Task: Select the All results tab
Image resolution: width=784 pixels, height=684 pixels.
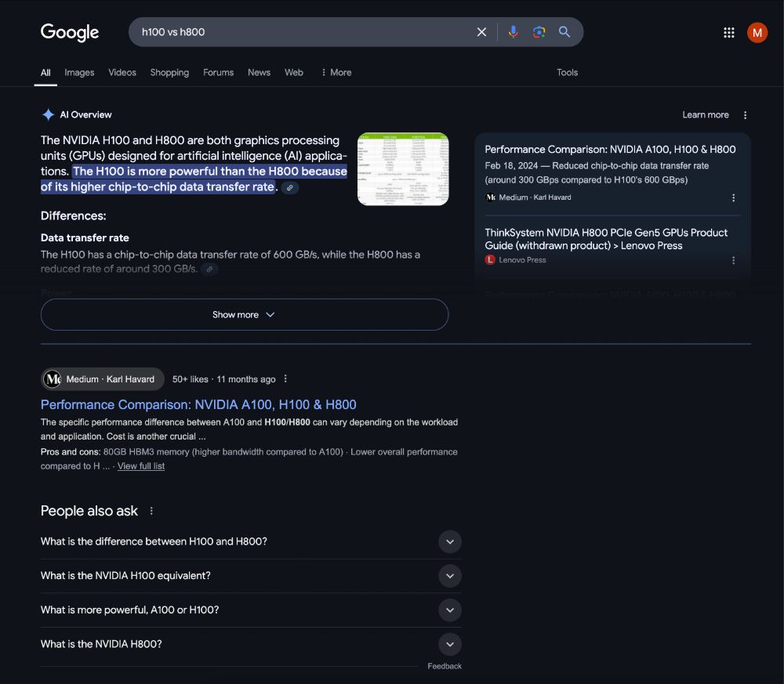Action: [x=45, y=72]
